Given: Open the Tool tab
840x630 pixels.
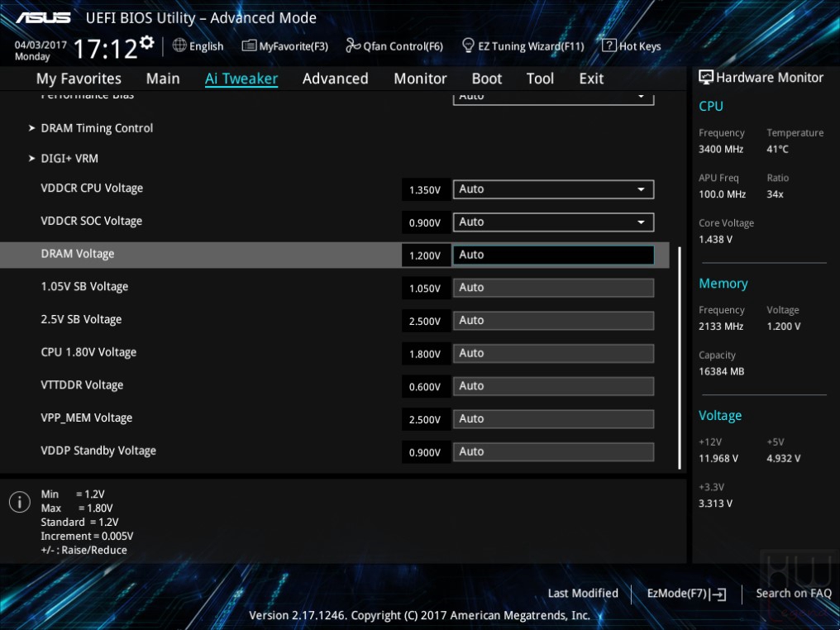Looking at the screenshot, I should pyautogui.click(x=540, y=79).
